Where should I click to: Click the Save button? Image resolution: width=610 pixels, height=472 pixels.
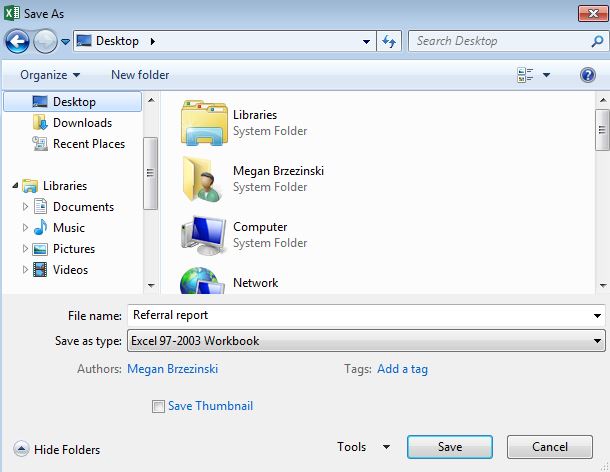point(450,447)
